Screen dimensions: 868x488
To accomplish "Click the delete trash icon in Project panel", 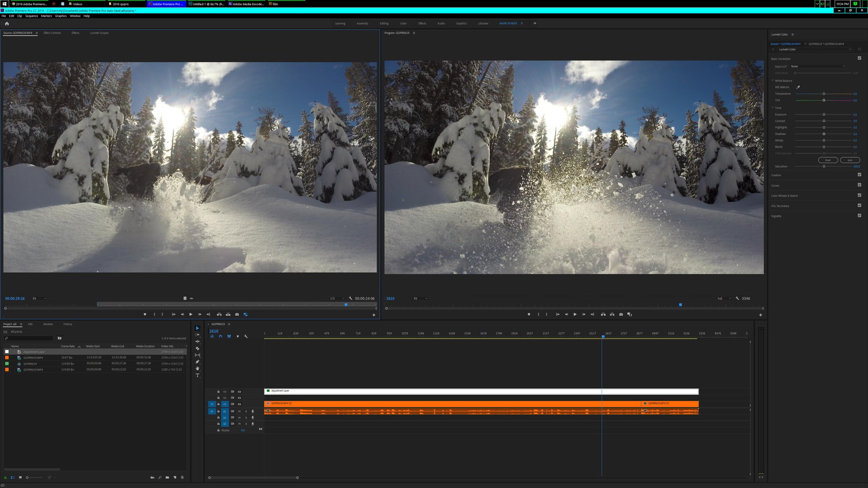I will 182,478.
